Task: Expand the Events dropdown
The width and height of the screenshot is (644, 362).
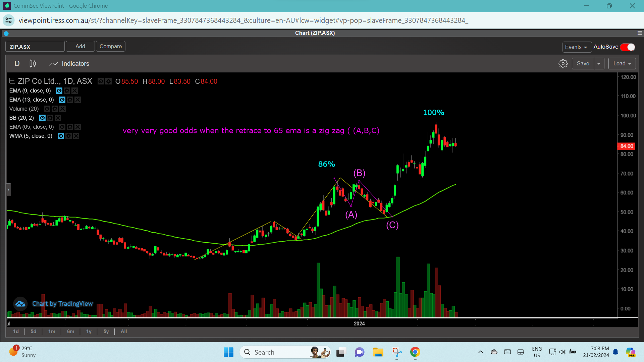Action: pos(576,47)
